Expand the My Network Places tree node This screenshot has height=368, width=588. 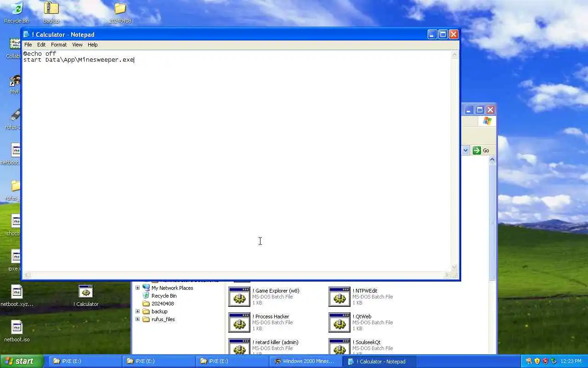pos(137,288)
